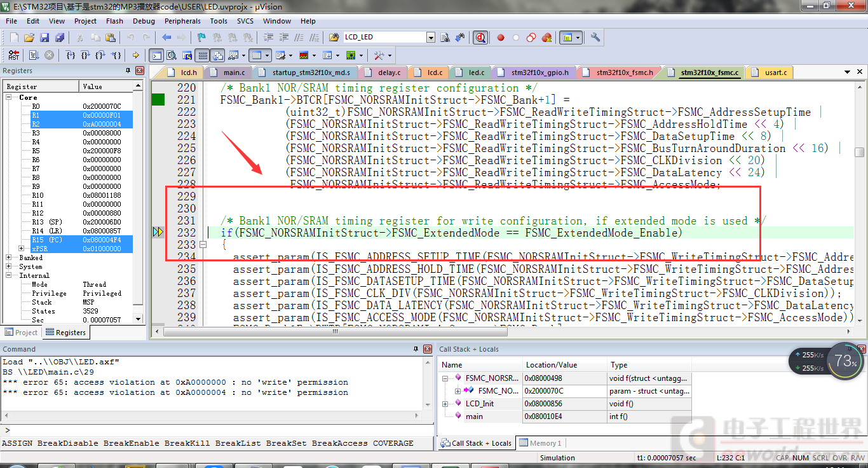Insert a breakpoint with the red dot icon
Viewport: 868px width, 468px height.
point(501,38)
